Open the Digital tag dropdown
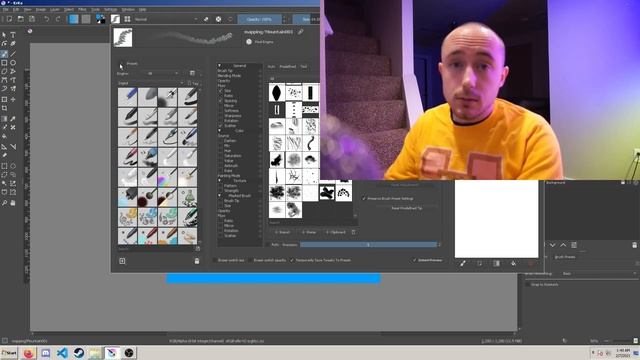 (x=151, y=83)
